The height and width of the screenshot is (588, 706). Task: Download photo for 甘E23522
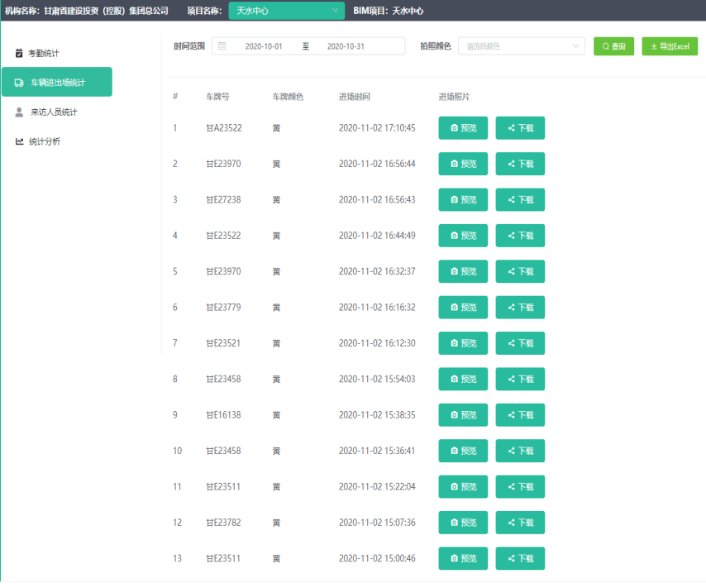tap(520, 236)
